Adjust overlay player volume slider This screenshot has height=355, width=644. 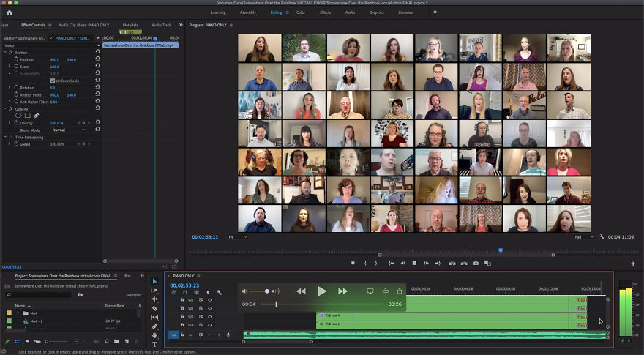[x=259, y=291]
